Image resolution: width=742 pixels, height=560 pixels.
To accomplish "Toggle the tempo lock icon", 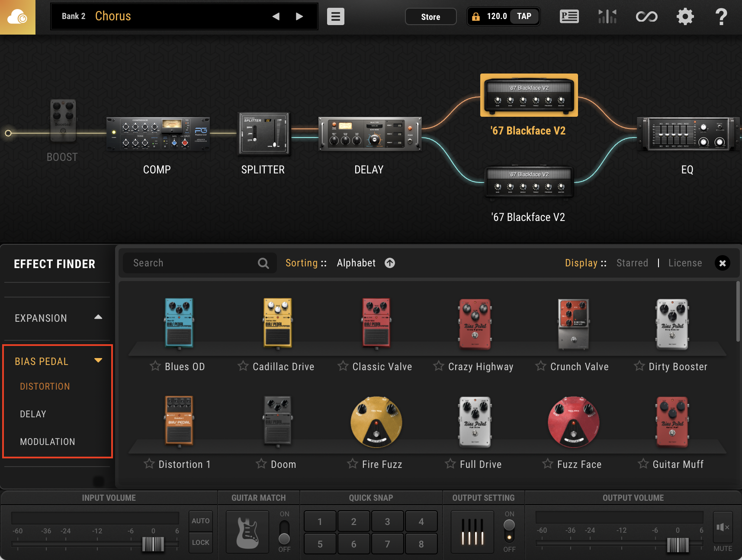I will 476,16.
